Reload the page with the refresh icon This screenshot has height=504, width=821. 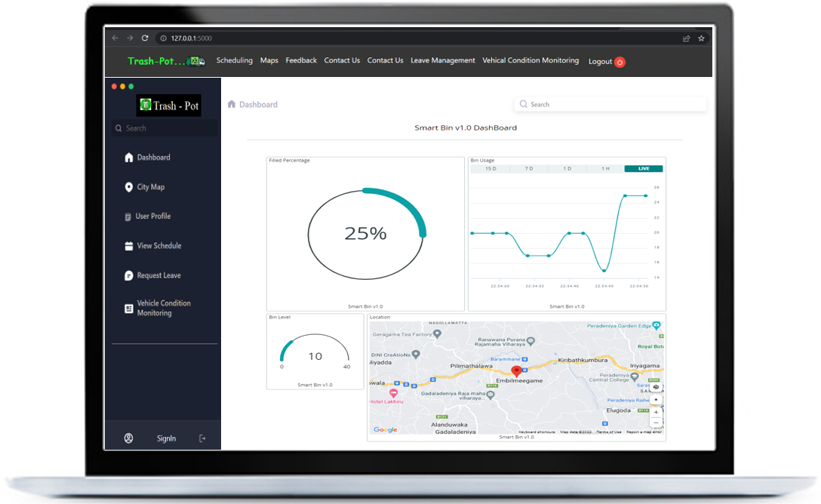pyautogui.click(x=145, y=38)
